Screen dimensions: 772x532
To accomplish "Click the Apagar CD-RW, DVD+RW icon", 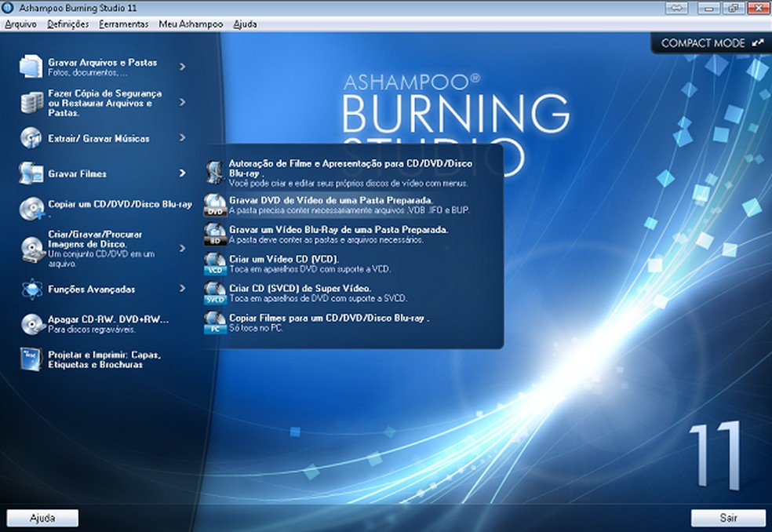I will click(x=31, y=324).
